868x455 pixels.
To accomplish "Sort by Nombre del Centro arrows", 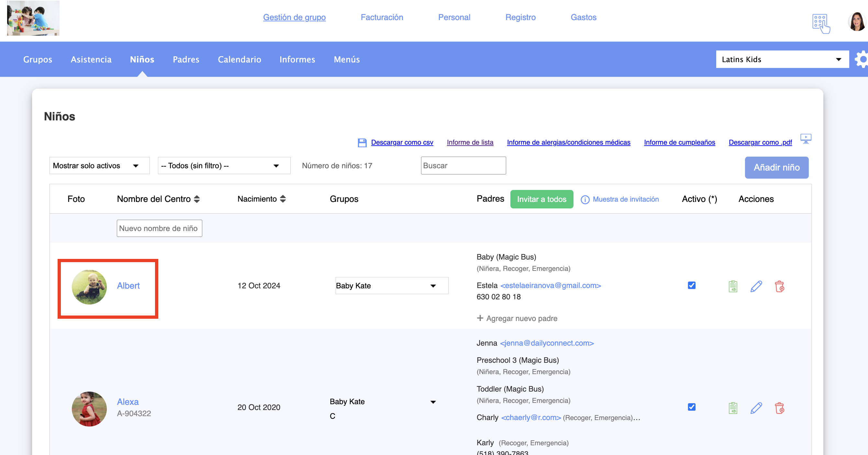I will tap(197, 199).
